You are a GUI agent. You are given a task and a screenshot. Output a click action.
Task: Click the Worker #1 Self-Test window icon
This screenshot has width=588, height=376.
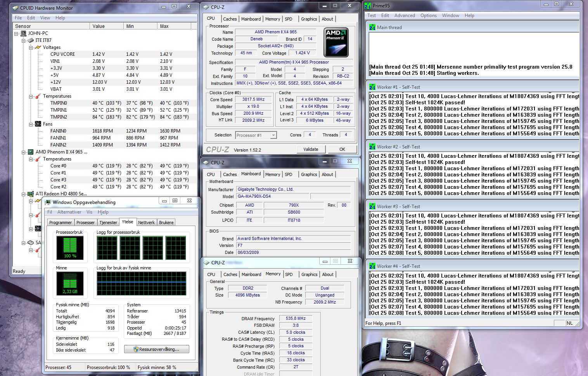(x=372, y=87)
